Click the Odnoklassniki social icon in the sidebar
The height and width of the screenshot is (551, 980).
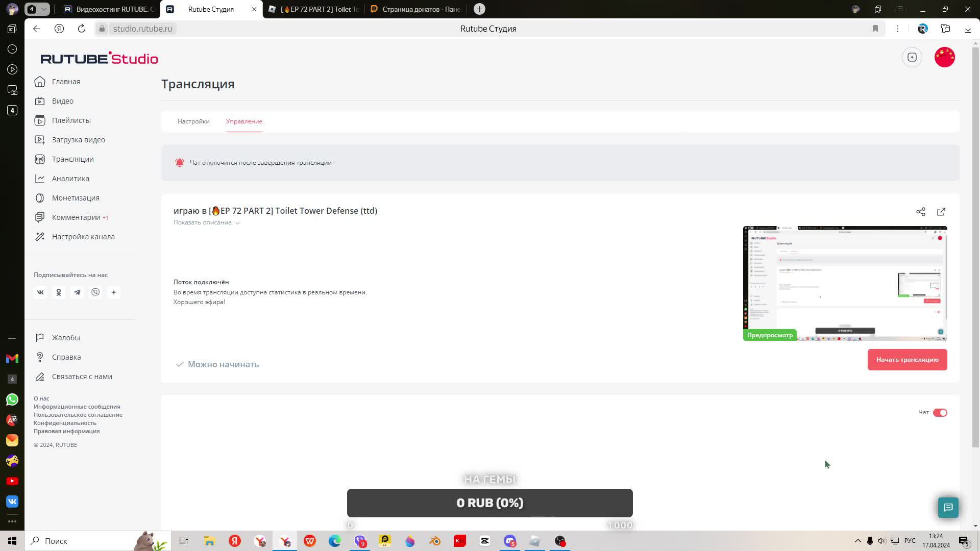point(59,292)
